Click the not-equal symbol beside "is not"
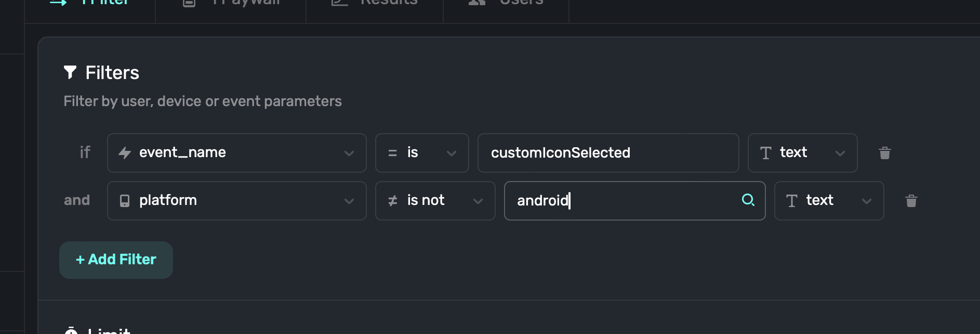 (393, 201)
